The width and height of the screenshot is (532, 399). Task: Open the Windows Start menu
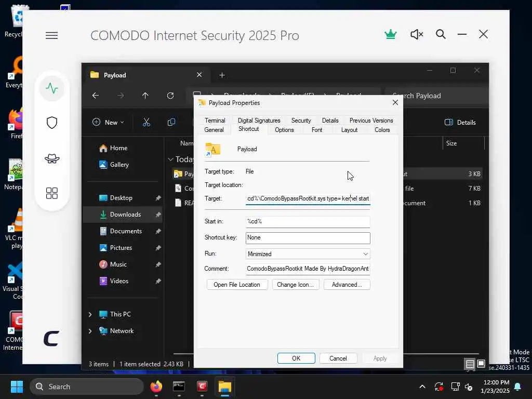(17, 387)
